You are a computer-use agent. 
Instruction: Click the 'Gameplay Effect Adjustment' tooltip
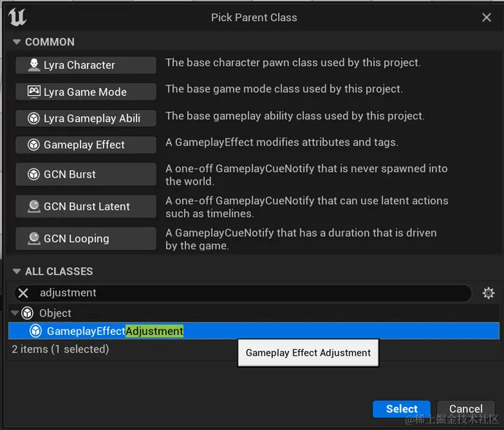click(x=308, y=352)
